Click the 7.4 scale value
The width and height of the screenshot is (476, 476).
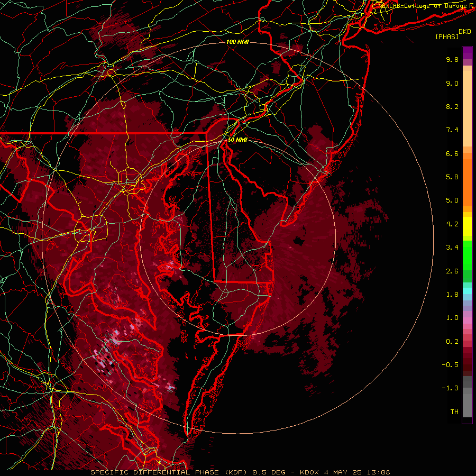click(x=452, y=130)
